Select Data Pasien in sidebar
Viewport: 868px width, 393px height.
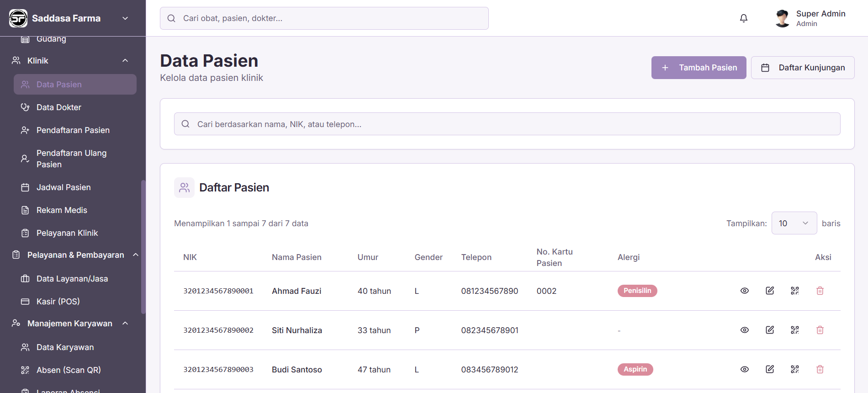coord(75,85)
